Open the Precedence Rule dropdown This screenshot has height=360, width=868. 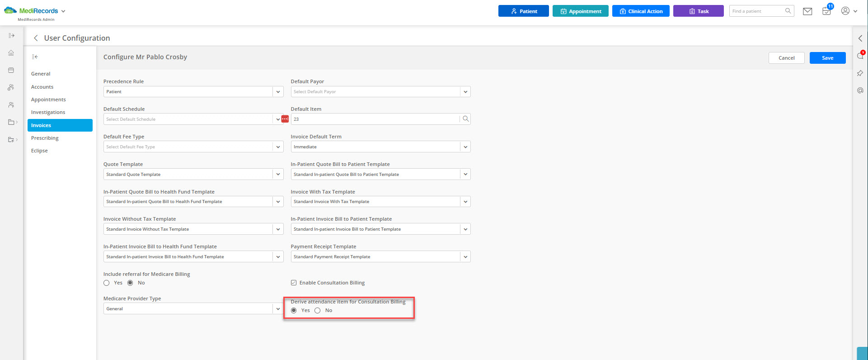(193, 92)
